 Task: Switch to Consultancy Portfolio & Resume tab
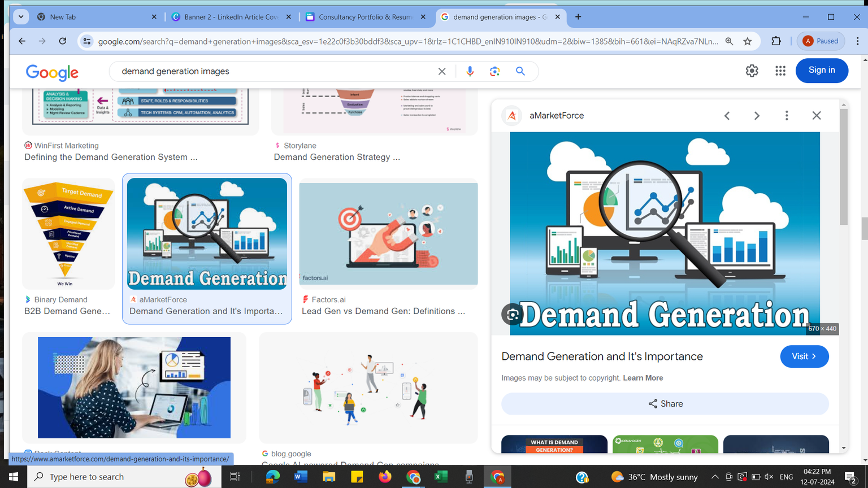coord(366,17)
